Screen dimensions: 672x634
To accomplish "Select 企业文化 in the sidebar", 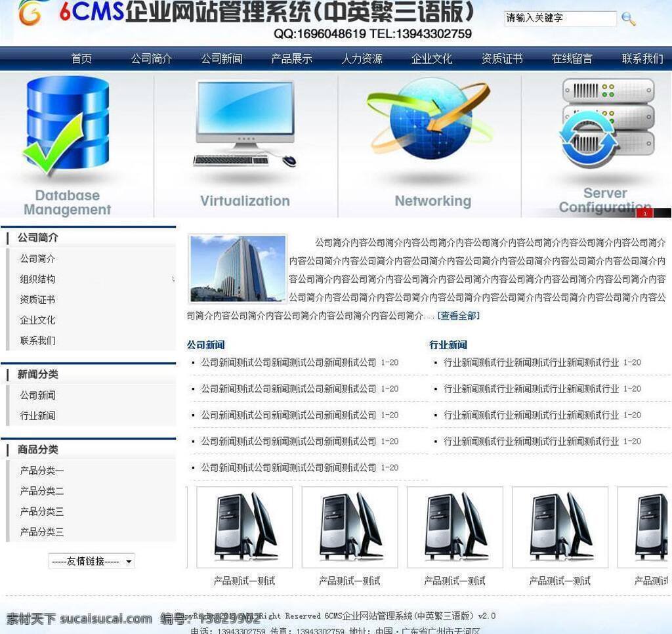I will tap(37, 320).
